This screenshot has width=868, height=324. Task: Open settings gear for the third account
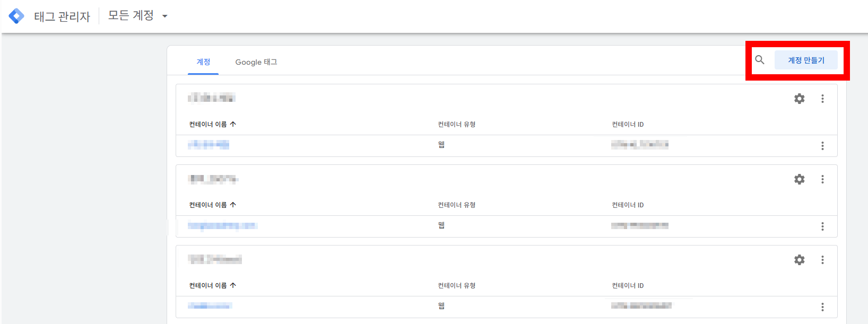[800, 260]
